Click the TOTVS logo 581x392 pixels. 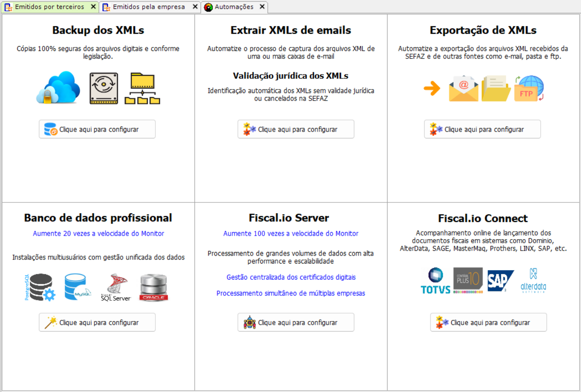(x=435, y=281)
